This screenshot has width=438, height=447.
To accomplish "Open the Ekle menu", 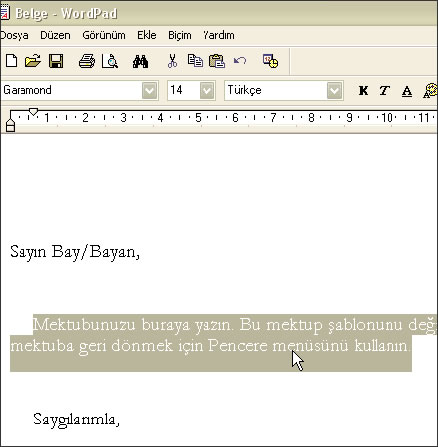I will pos(147,35).
